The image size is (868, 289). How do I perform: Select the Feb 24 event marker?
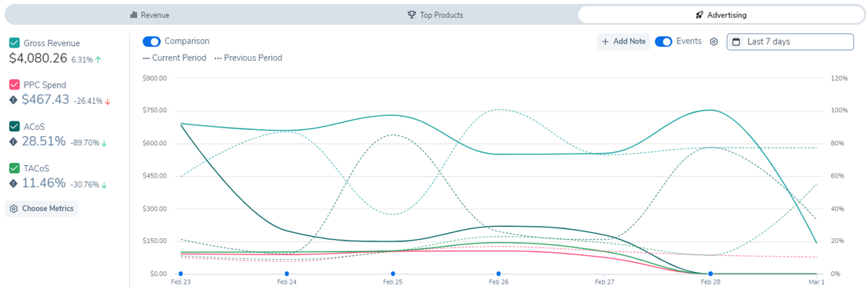coord(287,274)
